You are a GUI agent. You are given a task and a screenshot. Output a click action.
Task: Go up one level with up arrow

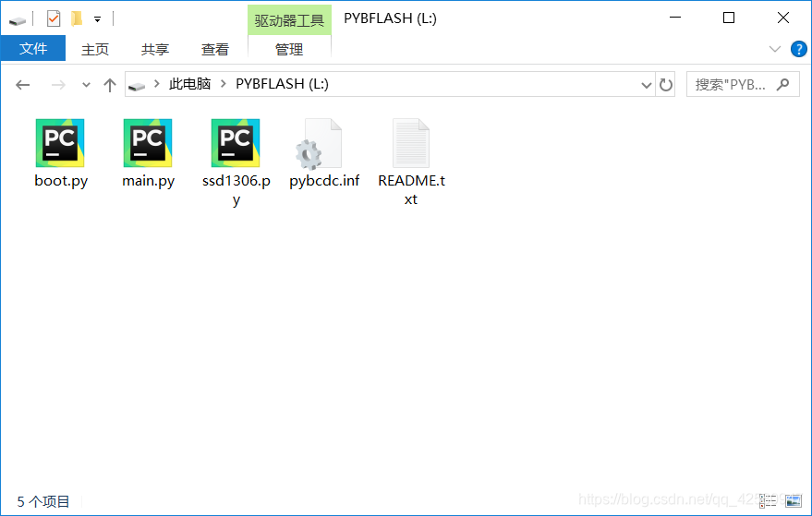[109, 85]
